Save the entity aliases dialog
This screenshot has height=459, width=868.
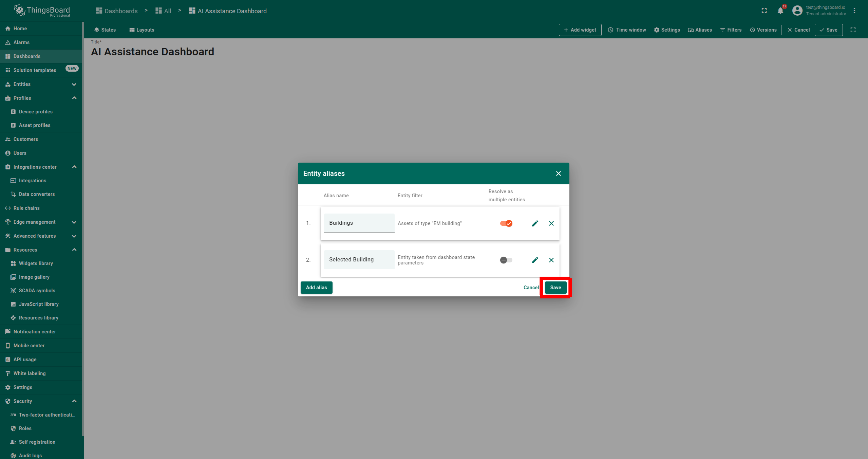[555, 288]
